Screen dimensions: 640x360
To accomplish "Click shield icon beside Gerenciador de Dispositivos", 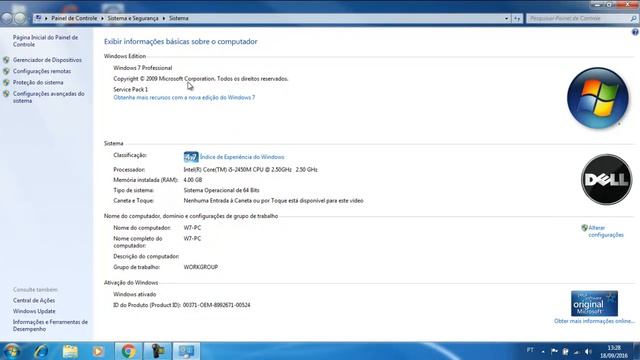I will 6,60.
